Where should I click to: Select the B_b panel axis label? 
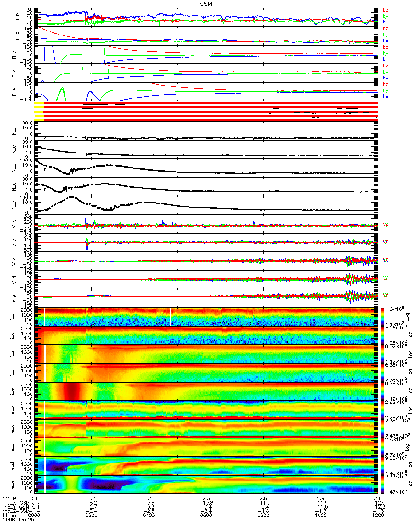(17, 17)
